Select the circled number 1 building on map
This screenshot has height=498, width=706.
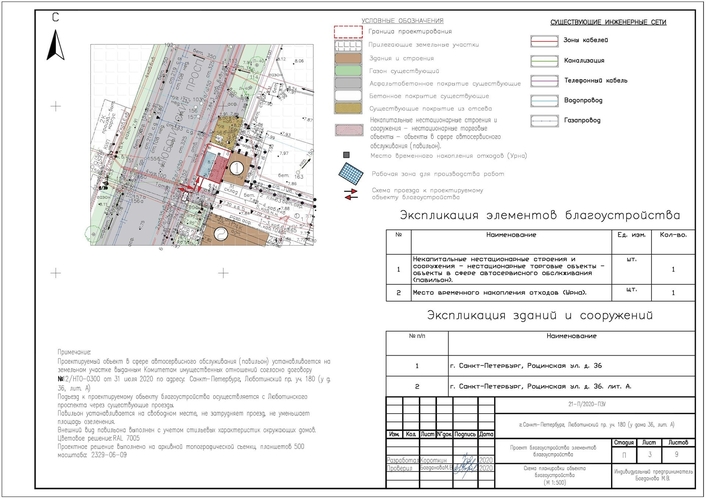click(236, 168)
